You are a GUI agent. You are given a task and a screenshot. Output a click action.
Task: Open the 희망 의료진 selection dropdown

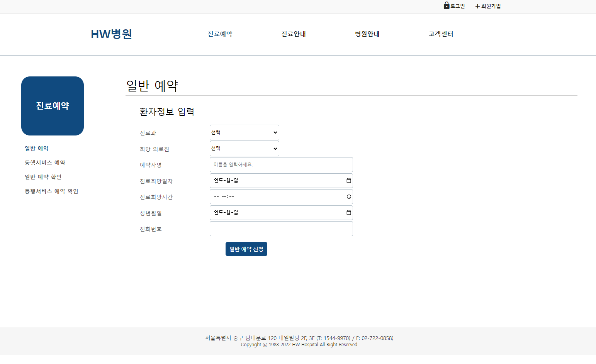pos(244,148)
